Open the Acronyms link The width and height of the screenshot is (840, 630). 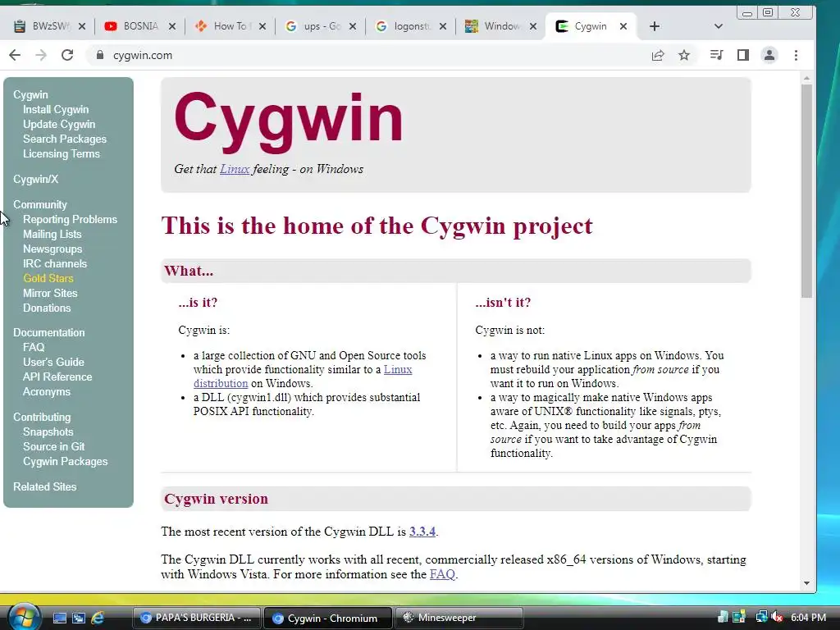47,391
